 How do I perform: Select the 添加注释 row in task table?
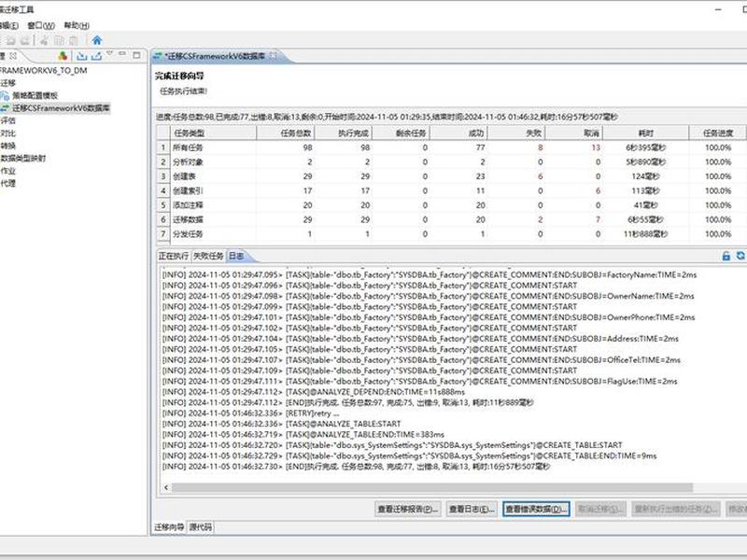pos(451,205)
